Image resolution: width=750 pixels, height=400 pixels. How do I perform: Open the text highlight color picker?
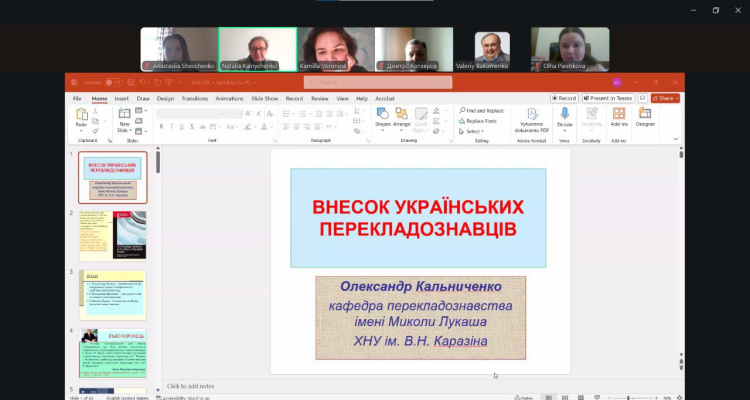pyautogui.click(x=247, y=127)
